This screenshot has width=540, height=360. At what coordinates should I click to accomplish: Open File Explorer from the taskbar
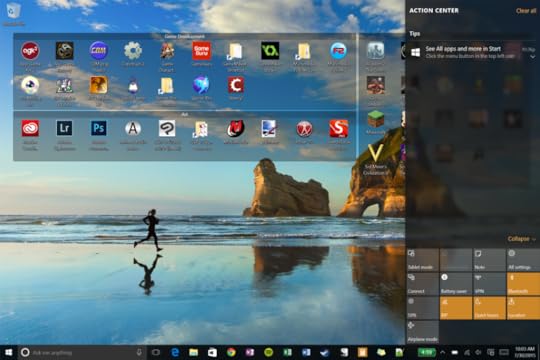click(x=194, y=352)
